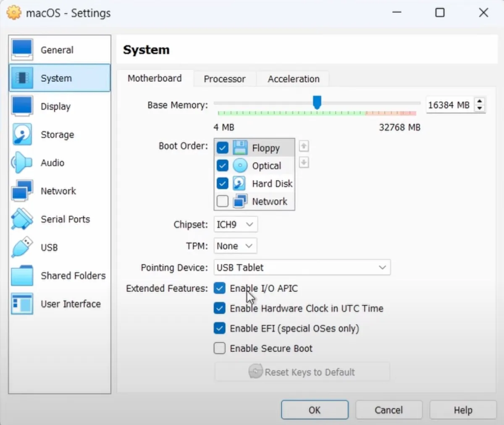
Task: Select USB label in the settings list
Action: (x=49, y=247)
